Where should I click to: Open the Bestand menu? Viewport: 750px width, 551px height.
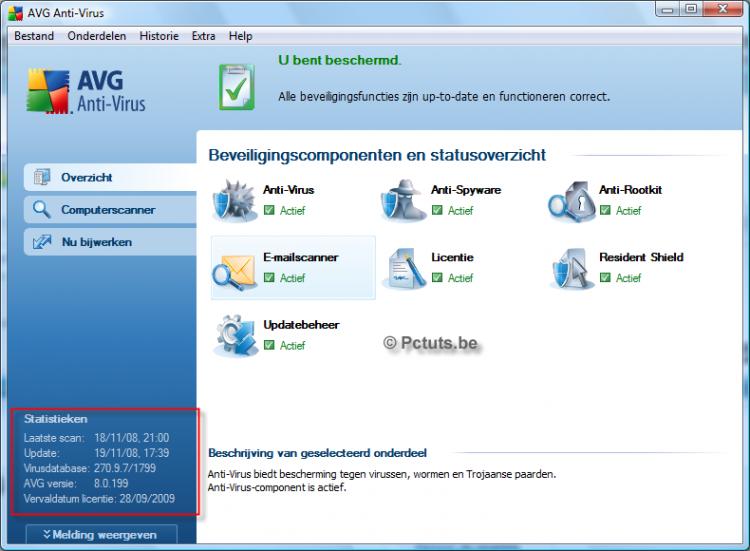(x=34, y=36)
